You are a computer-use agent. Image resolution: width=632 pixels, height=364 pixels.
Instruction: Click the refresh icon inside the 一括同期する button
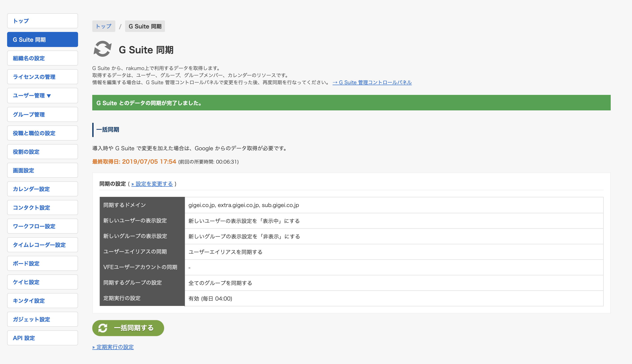[x=103, y=328]
